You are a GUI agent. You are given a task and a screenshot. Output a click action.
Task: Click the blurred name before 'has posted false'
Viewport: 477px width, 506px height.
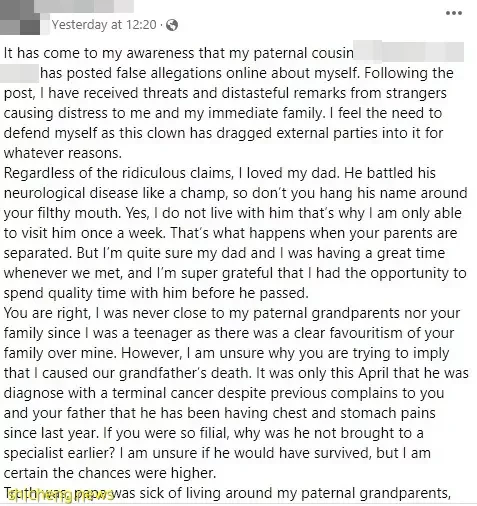pyautogui.click(x=19, y=73)
